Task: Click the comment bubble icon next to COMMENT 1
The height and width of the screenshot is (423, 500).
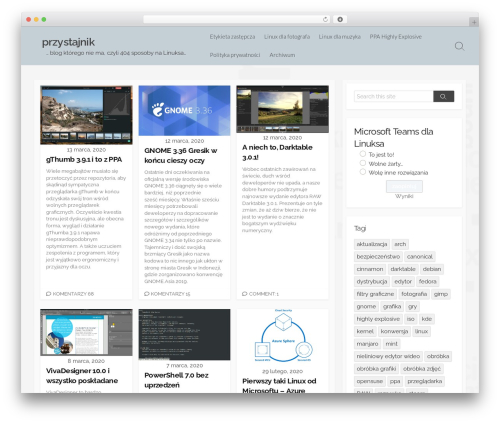Action: [244, 294]
